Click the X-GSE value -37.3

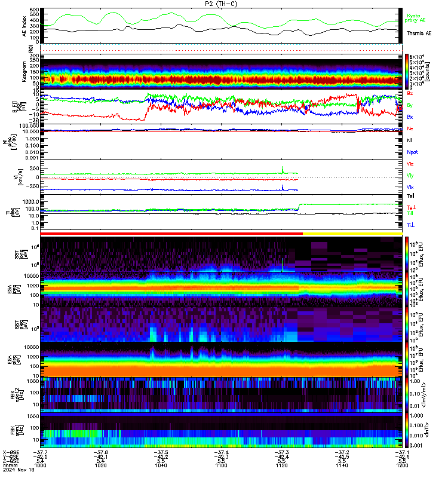[281, 452]
